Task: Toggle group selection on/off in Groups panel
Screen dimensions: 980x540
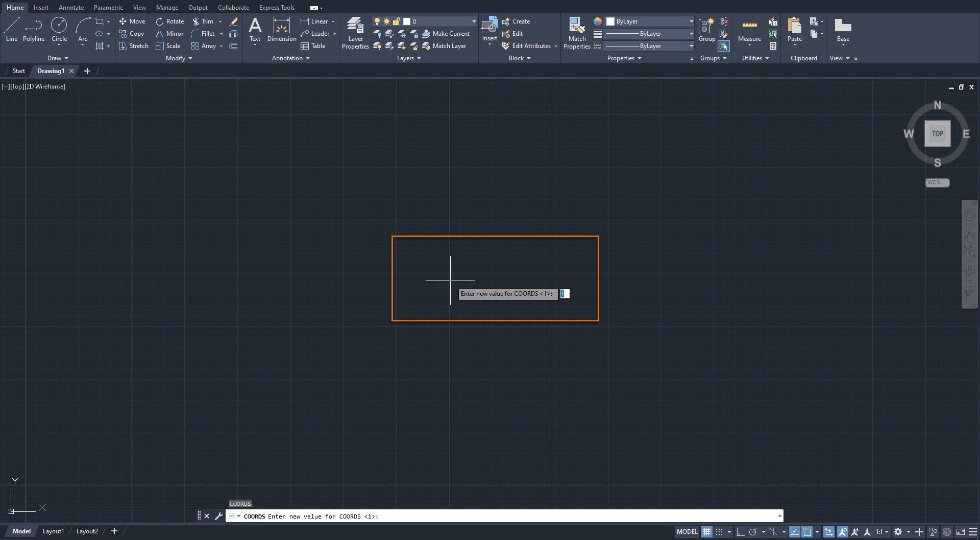Action: pos(724,46)
